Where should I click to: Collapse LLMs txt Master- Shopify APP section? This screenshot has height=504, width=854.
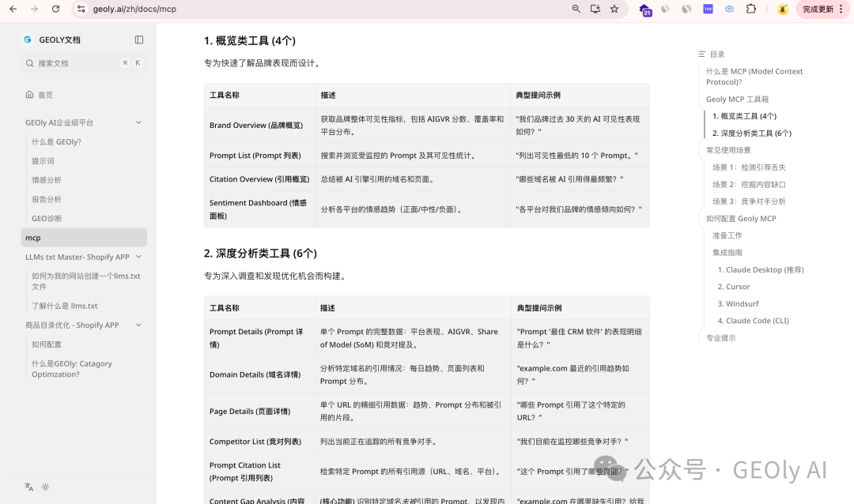pos(138,257)
